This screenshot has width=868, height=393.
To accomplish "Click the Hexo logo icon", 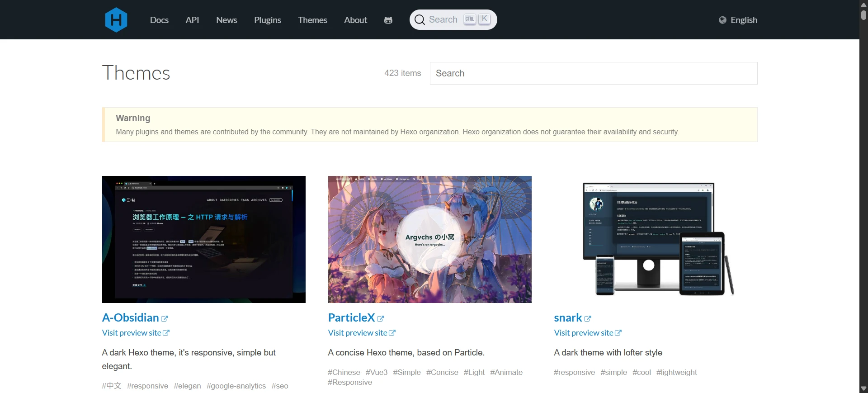I will tap(116, 20).
